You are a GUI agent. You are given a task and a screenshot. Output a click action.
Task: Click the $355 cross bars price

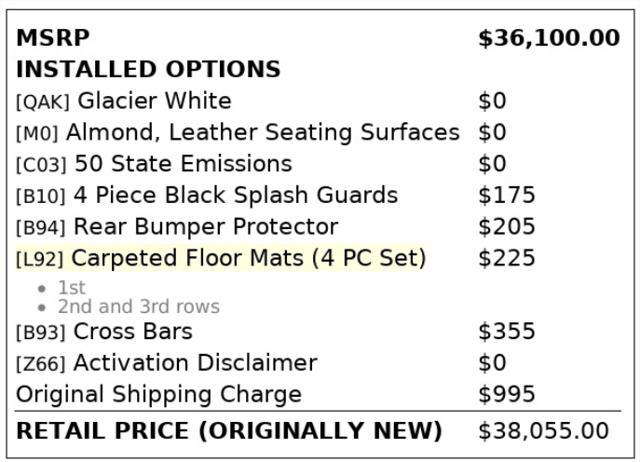pos(506,331)
